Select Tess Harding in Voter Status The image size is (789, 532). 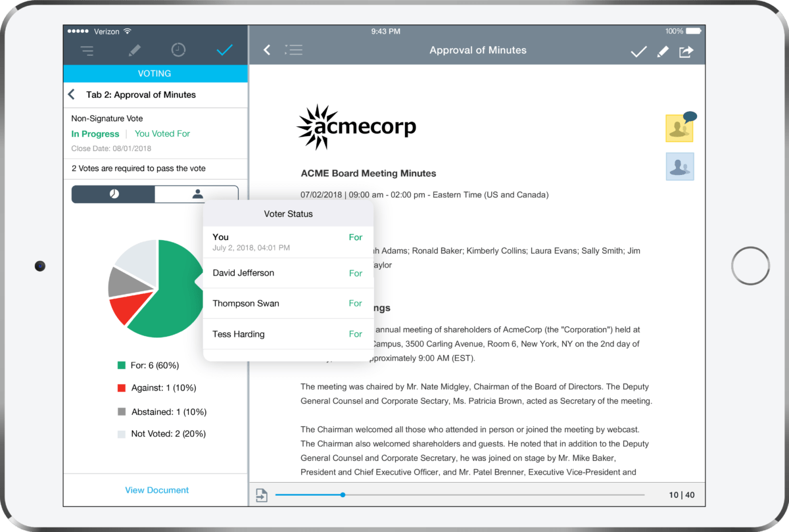coord(288,334)
